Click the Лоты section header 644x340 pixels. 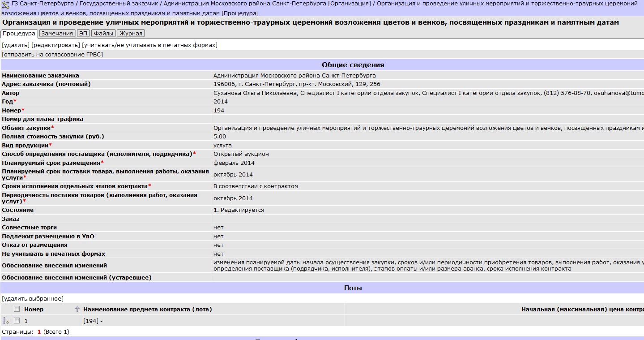[x=353, y=288]
